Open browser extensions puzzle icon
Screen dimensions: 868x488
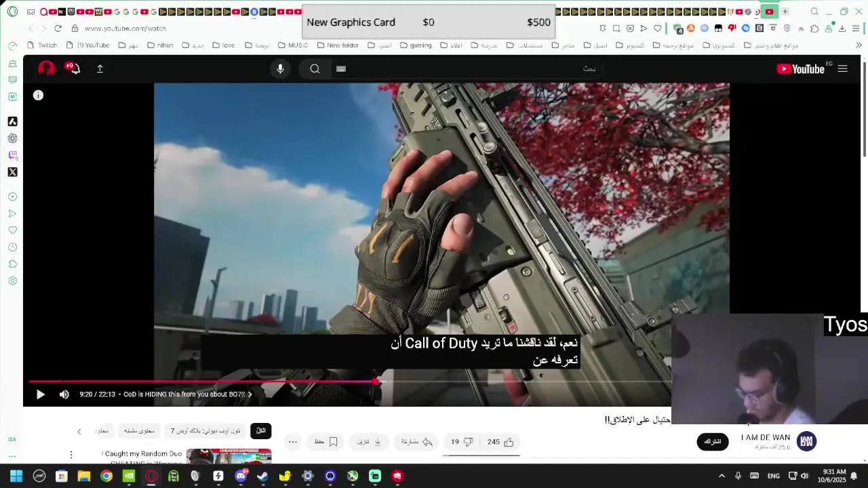pyautogui.click(x=814, y=28)
